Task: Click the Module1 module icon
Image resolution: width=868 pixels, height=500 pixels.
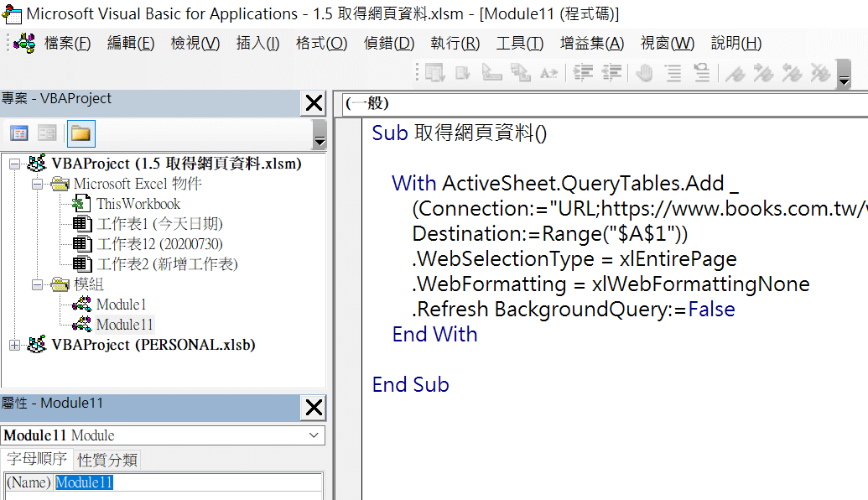Action: coord(82,305)
